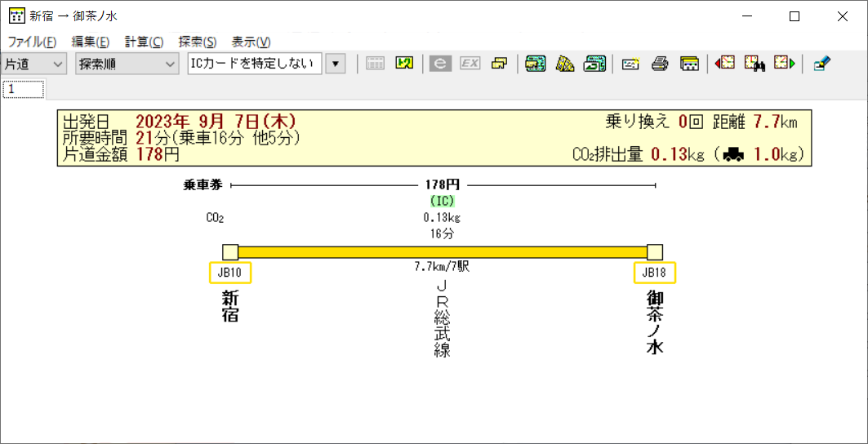Click the yellow fanned tickets icon

(564, 64)
